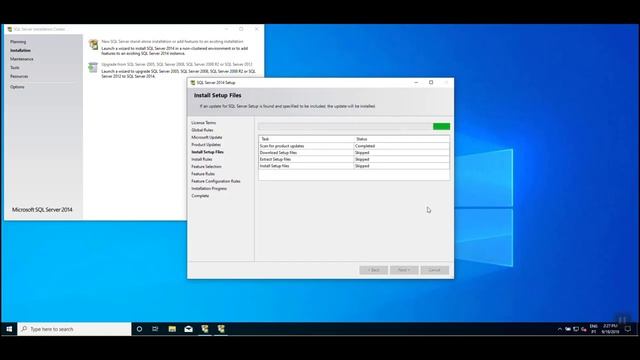The width and height of the screenshot is (640, 360).
Task: Click the upgrade SQL Server icon
Action: coord(93,67)
